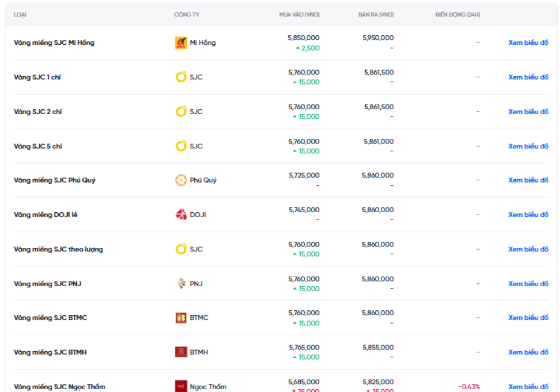View chart link for Vàng miếng SJC Phú Quý
The height and width of the screenshot is (392, 560).
(x=528, y=180)
